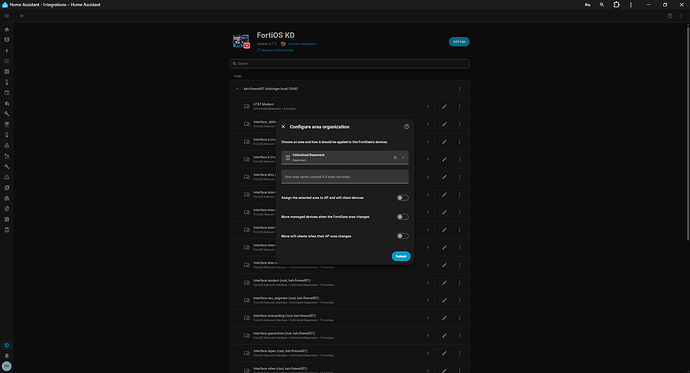
Task: Open the Energy lightning icon in sidebar
Action: 7,51
